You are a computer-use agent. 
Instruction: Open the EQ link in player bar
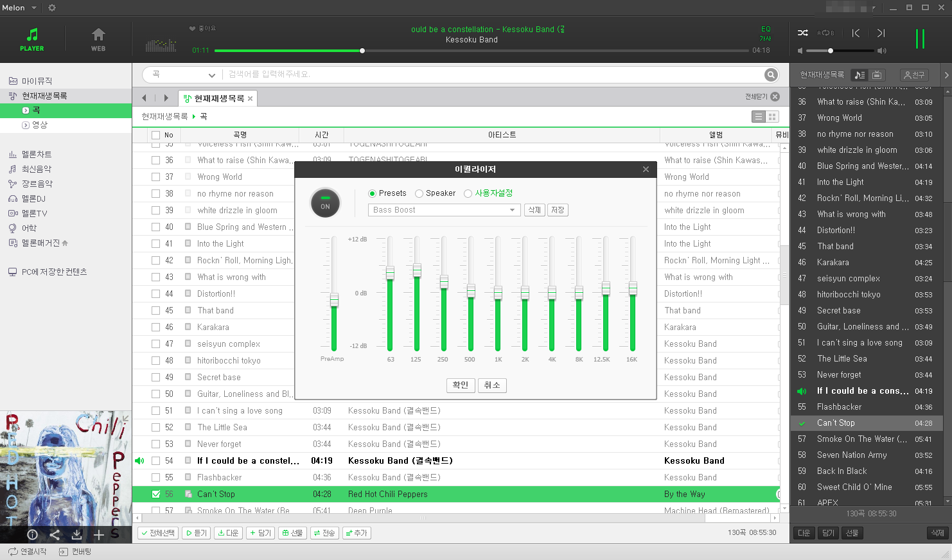click(766, 29)
